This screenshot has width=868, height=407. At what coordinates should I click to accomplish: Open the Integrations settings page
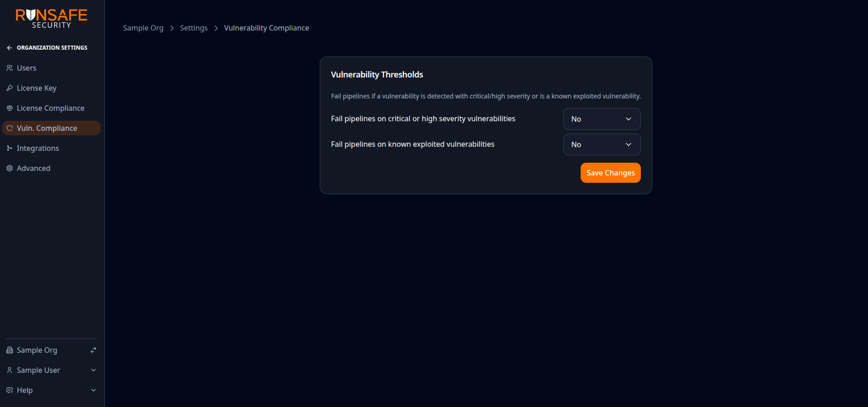click(37, 148)
